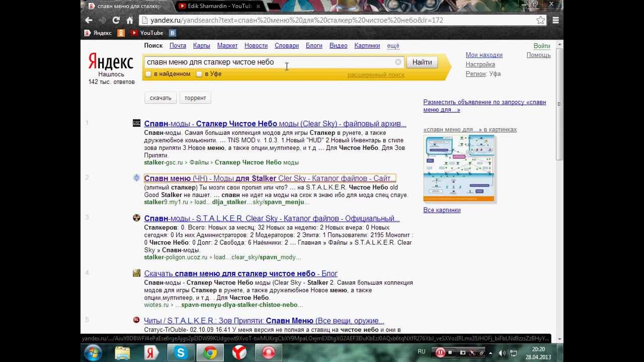The width and height of the screenshot is (644, 362).
Task: Open the 'Все картинки' link
Action: click(x=442, y=210)
